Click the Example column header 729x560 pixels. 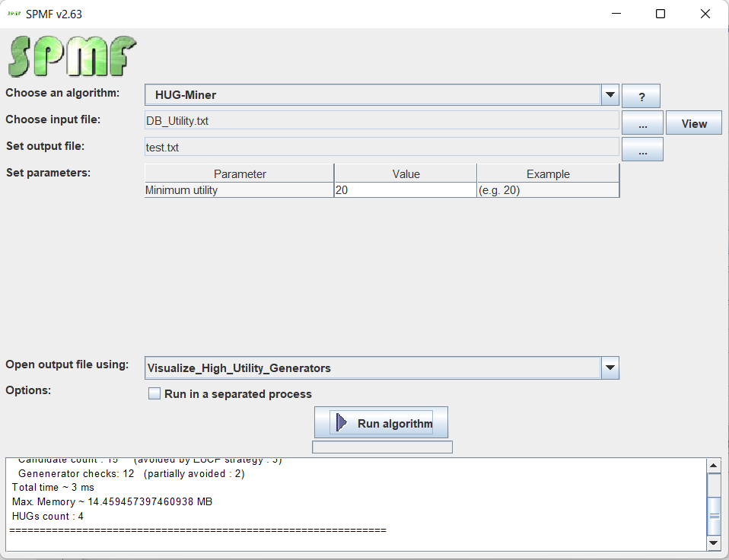coord(548,173)
